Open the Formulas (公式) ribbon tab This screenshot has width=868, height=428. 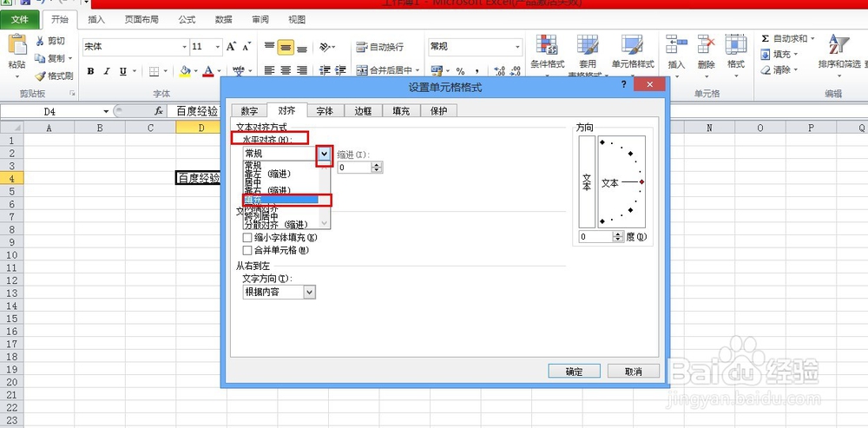[x=187, y=20]
